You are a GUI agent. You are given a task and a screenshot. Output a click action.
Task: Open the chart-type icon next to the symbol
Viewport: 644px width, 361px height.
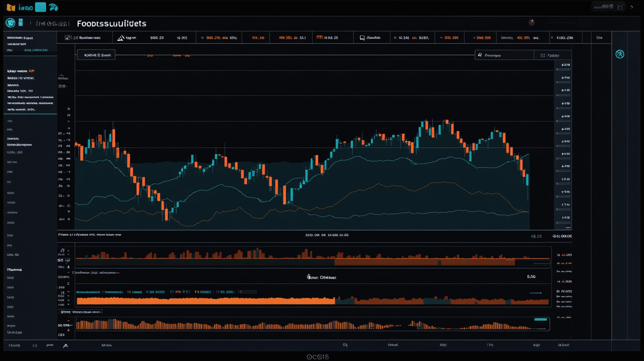19,23
